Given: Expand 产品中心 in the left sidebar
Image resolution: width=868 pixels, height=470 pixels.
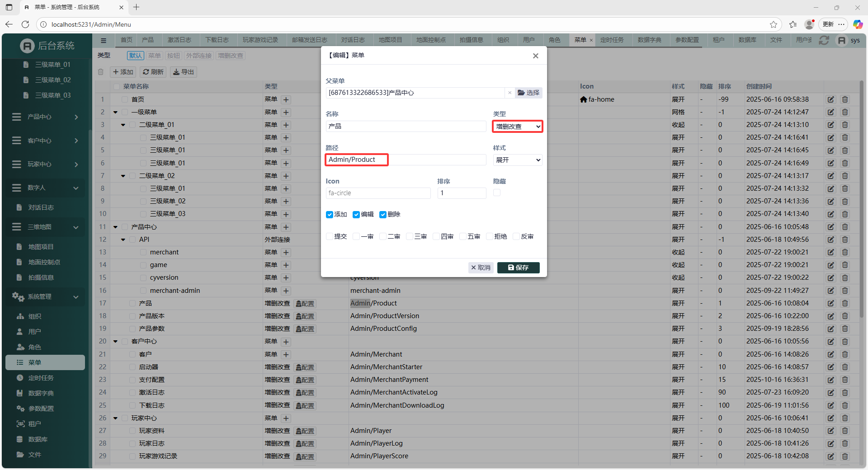Looking at the screenshot, I should [x=45, y=117].
